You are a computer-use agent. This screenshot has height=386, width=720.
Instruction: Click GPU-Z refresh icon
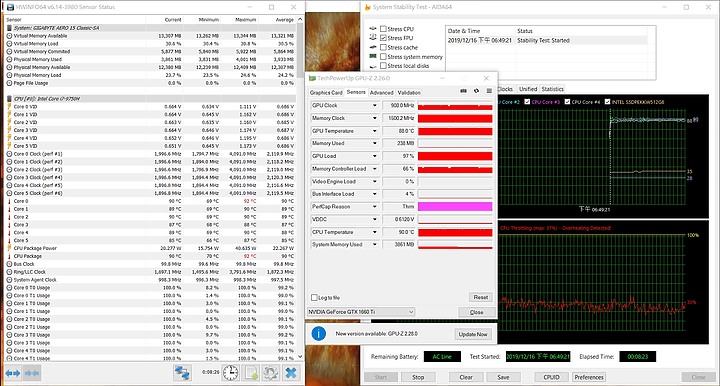point(476,91)
